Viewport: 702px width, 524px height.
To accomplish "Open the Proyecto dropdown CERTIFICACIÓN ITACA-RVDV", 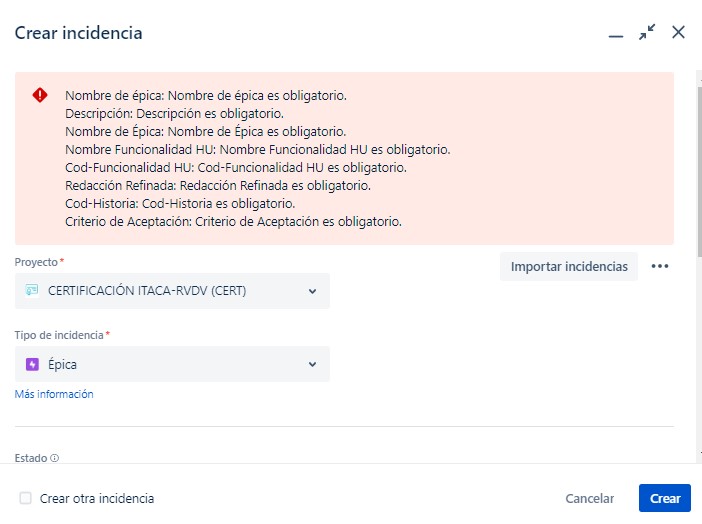I will pos(172,291).
